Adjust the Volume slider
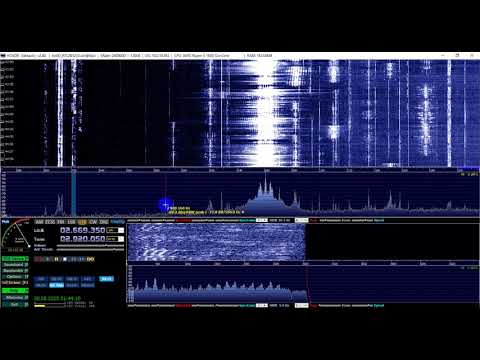480x360 pixels. (90, 246)
